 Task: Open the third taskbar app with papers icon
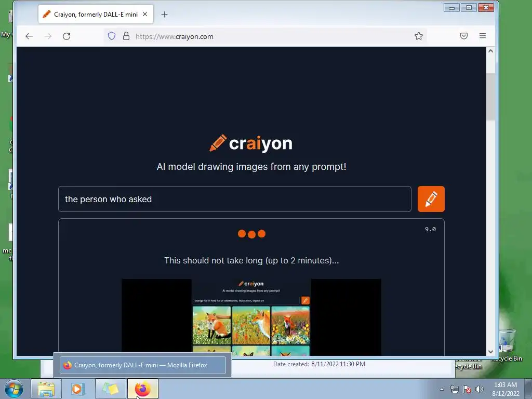(111, 389)
